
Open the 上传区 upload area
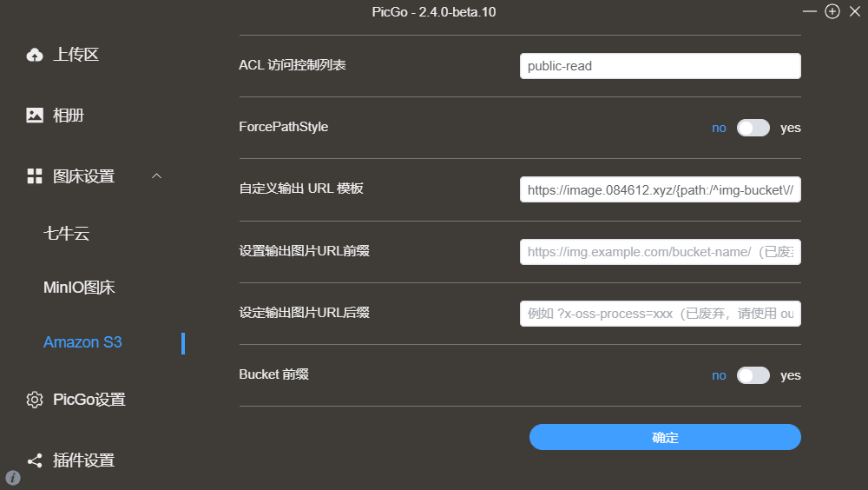[76, 55]
